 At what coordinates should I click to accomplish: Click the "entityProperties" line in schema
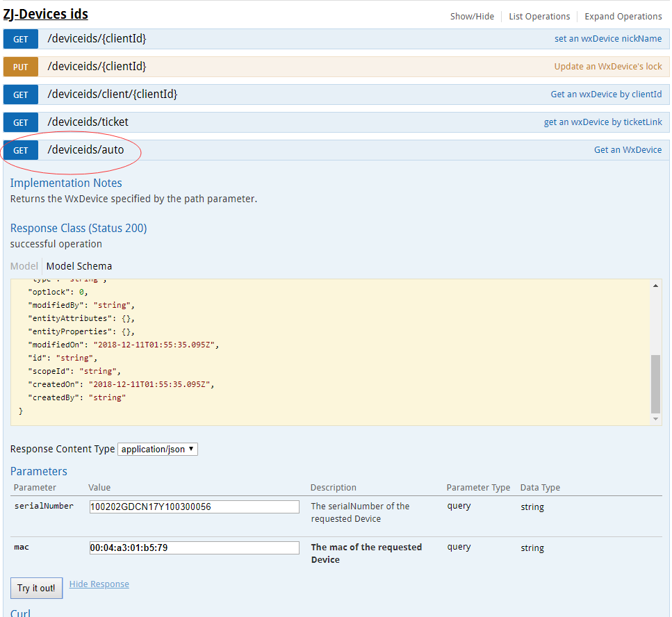pyautogui.click(x=81, y=331)
